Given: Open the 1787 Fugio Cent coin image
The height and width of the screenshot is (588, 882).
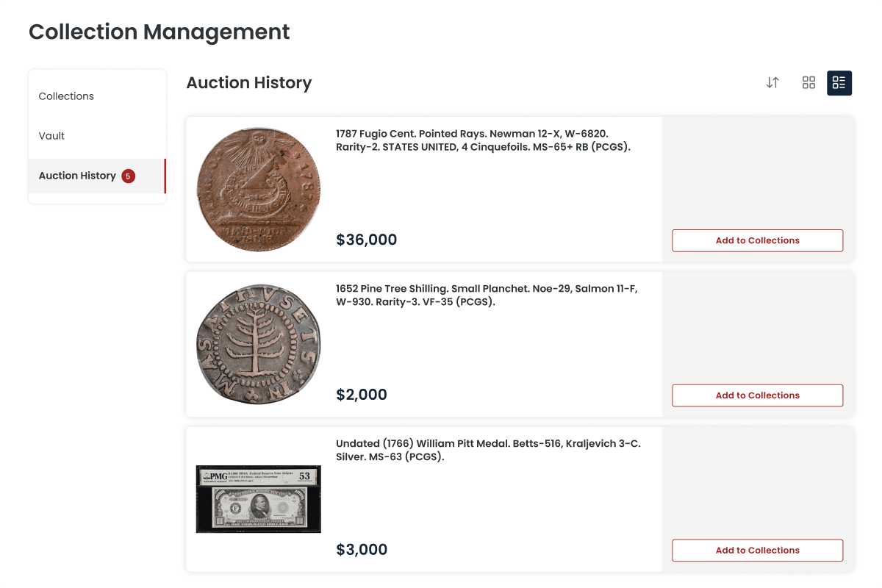Looking at the screenshot, I should 259,190.
